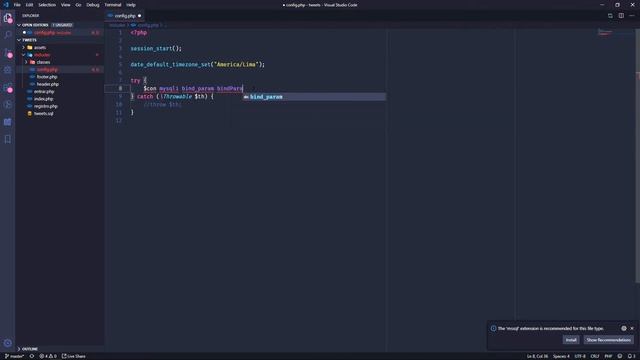
Task: Open the Terminal menu
Action: click(113, 5)
